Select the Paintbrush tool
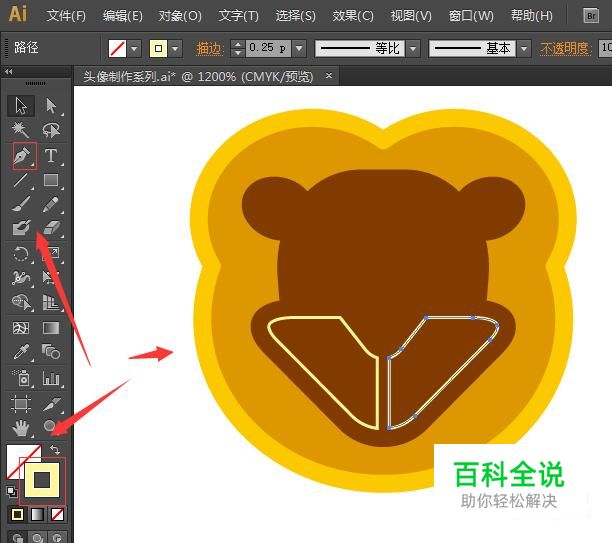This screenshot has width=612, height=543. click(x=21, y=204)
